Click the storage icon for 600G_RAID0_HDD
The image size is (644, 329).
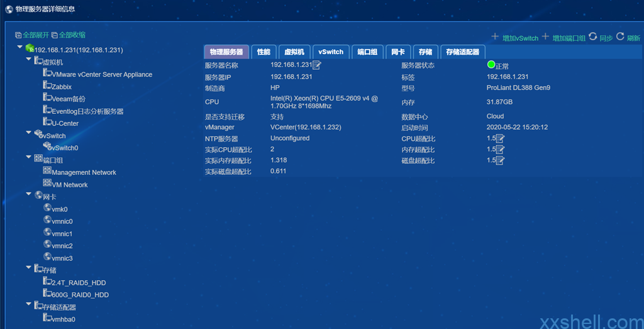[47, 294]
